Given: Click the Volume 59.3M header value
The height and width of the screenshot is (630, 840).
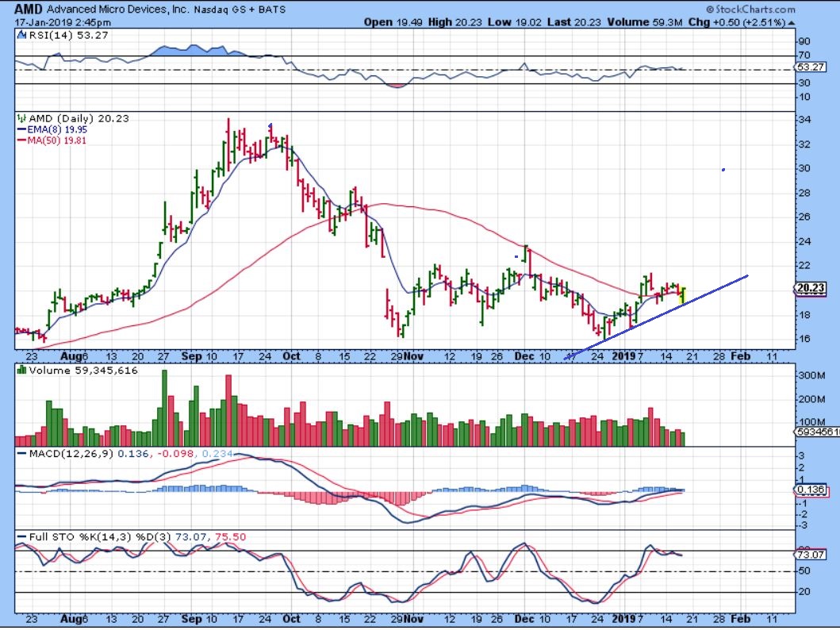Looking at the screenshot, I should coord(644,22).
